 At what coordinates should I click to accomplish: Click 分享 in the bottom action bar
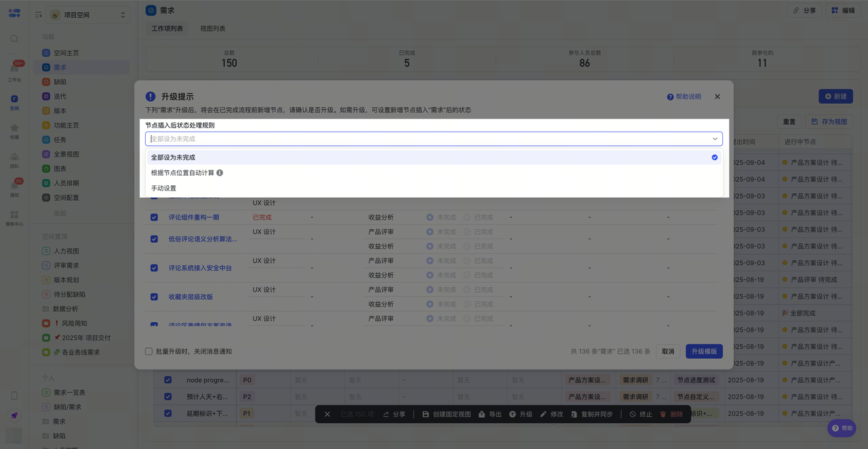coord(394,414)
